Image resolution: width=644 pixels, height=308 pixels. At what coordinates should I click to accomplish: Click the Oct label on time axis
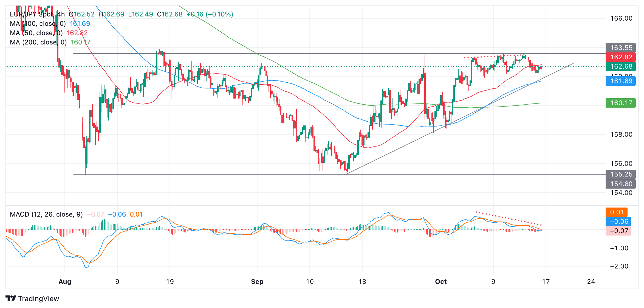tap(441, 282)
